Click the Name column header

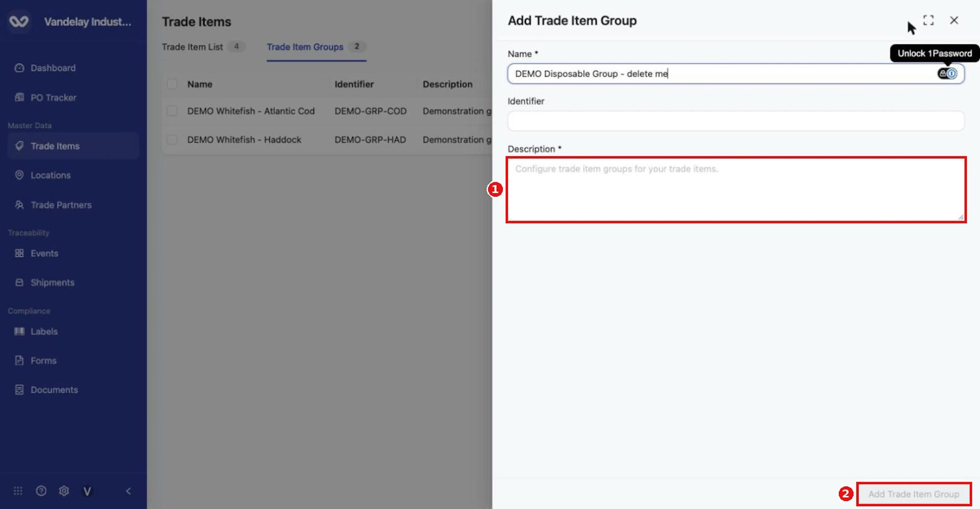[x=200, y=84]
